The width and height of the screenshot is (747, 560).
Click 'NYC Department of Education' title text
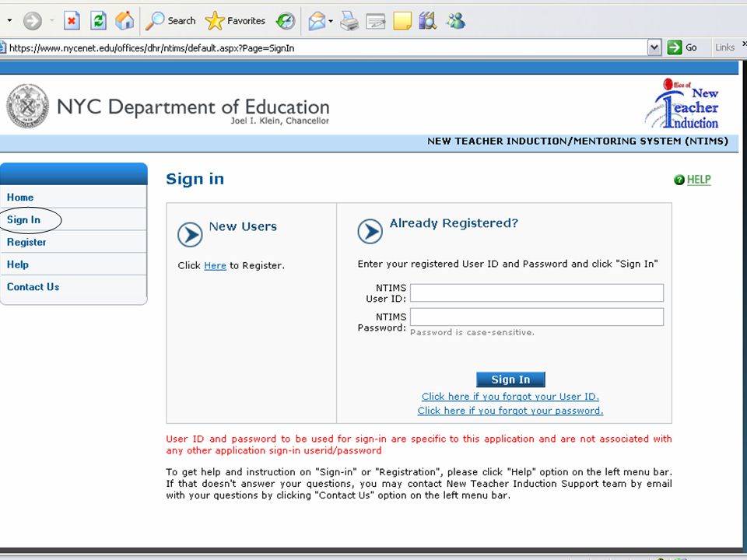[193, 107]
